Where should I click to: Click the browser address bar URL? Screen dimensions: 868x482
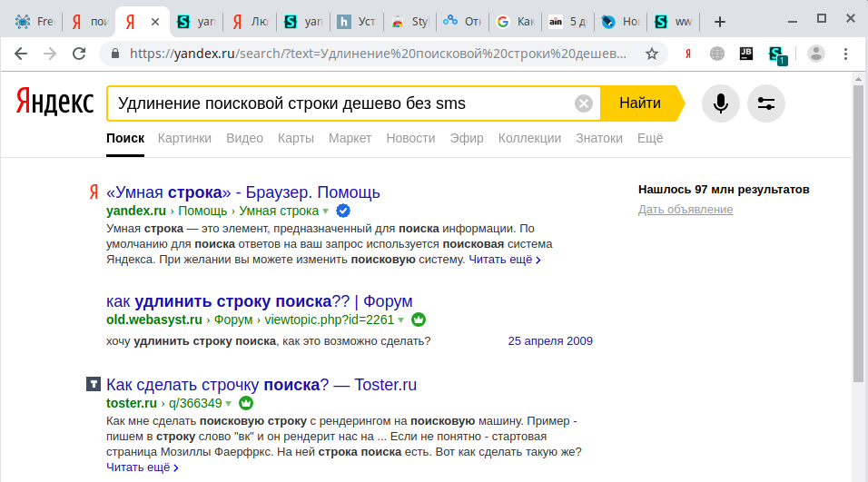click(378, 54)
